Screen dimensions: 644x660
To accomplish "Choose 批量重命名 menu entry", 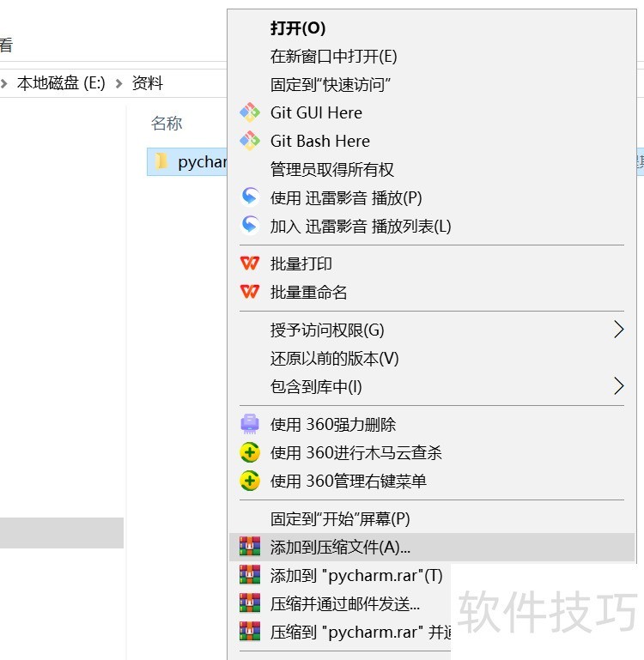I will pos(432,292).
